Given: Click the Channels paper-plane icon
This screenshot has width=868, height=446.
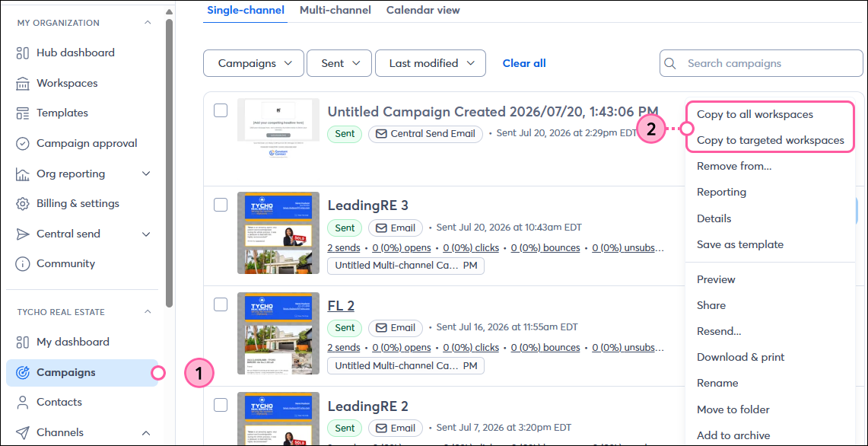Looking at the screenshot, I should pos(22,432).
